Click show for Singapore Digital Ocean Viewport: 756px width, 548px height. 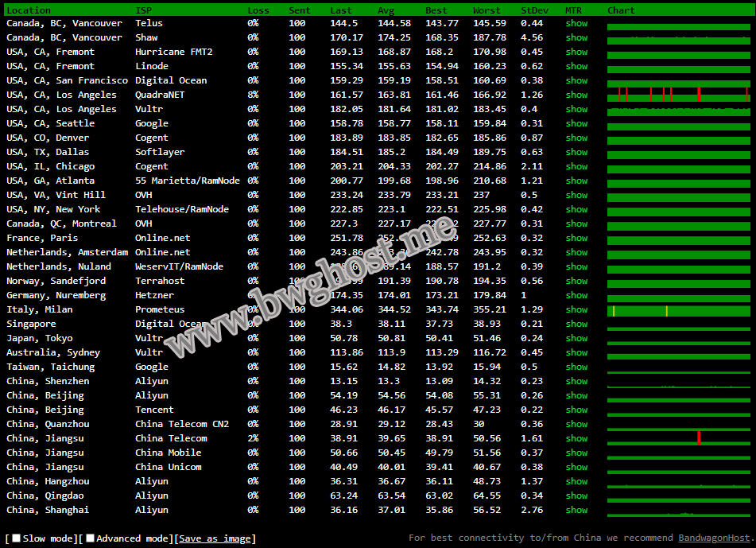576,324
